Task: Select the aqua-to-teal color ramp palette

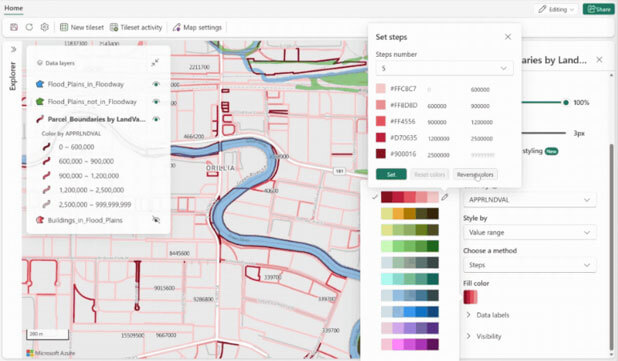Action: 410,279
